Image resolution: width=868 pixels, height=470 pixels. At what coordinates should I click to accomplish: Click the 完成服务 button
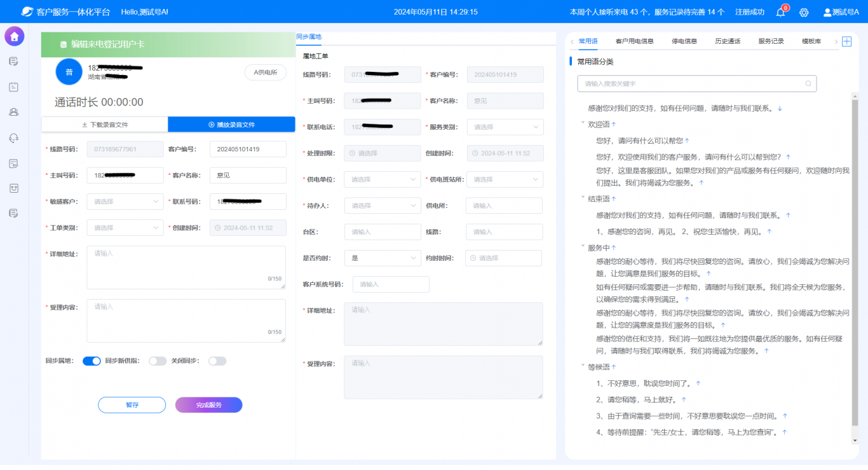209,405
